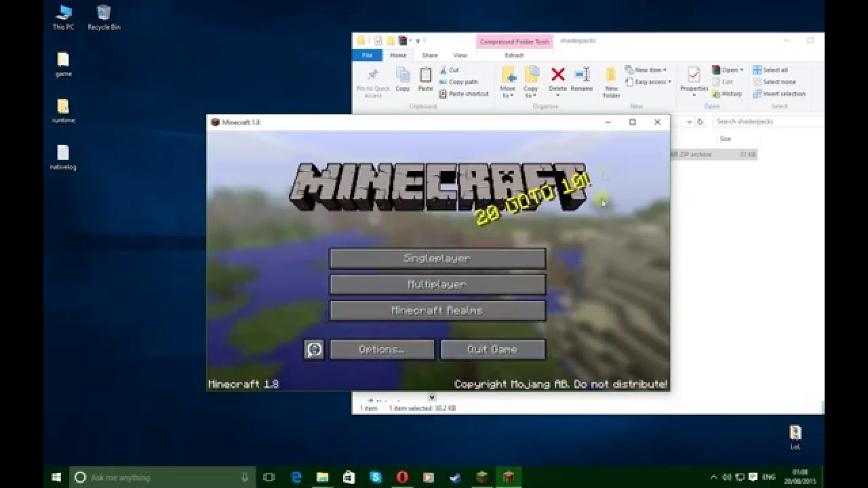Click Select none in Explorer ribbon
Screen dimensions: 868x488
[x=774, y=82]
